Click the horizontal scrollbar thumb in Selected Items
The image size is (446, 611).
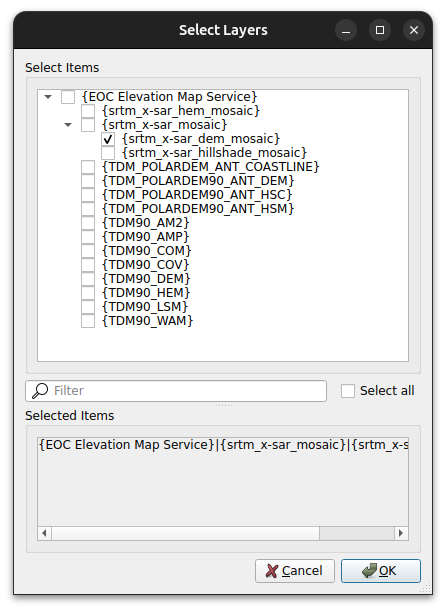(185, 533)
